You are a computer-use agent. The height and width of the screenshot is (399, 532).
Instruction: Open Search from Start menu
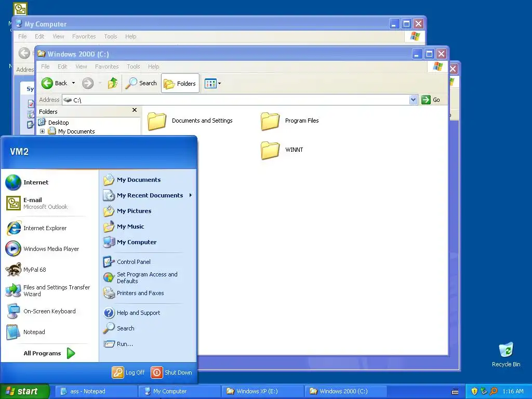pyautogui.click(x=118, y=328)
